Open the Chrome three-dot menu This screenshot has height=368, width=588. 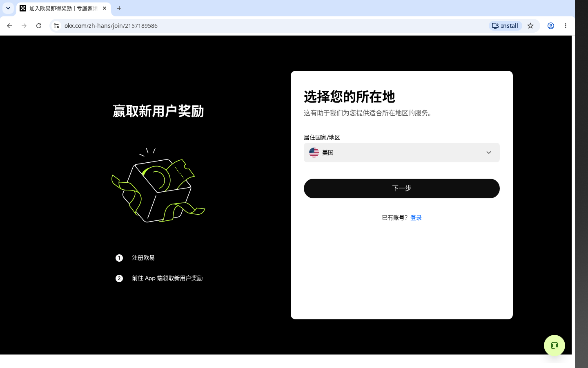[566, 26]
